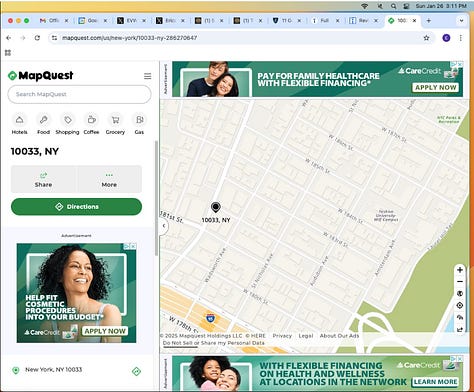474x392 pixels.
Task: Open the hamburger menu beside MapQuest logo
Action: [147, 76]
